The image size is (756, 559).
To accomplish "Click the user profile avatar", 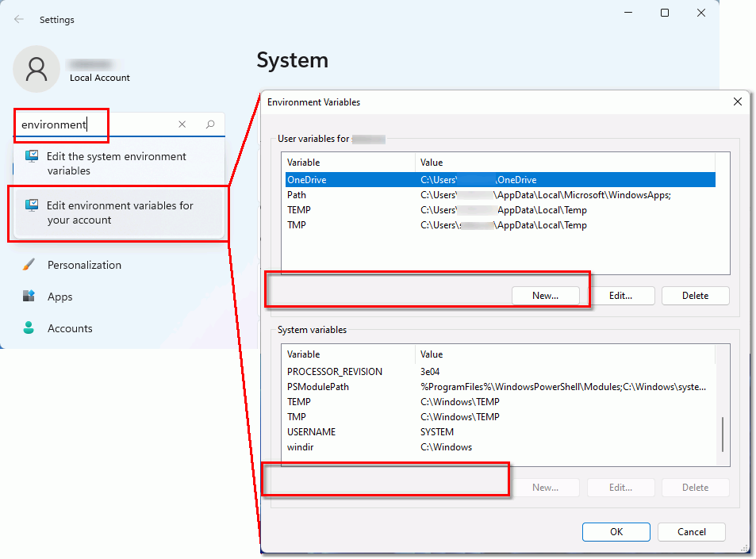I will pos(36,69).
